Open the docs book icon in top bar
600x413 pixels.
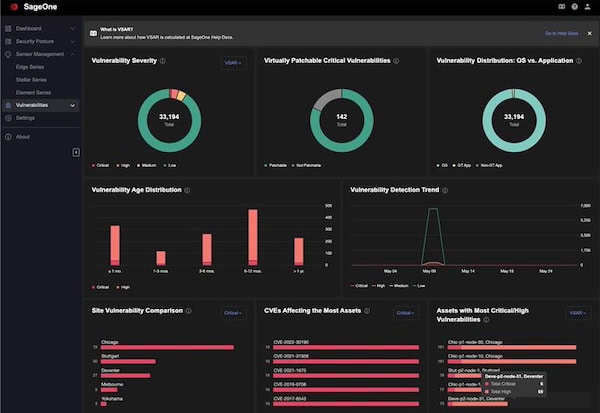pyautogui.click(x=561, y=7)
